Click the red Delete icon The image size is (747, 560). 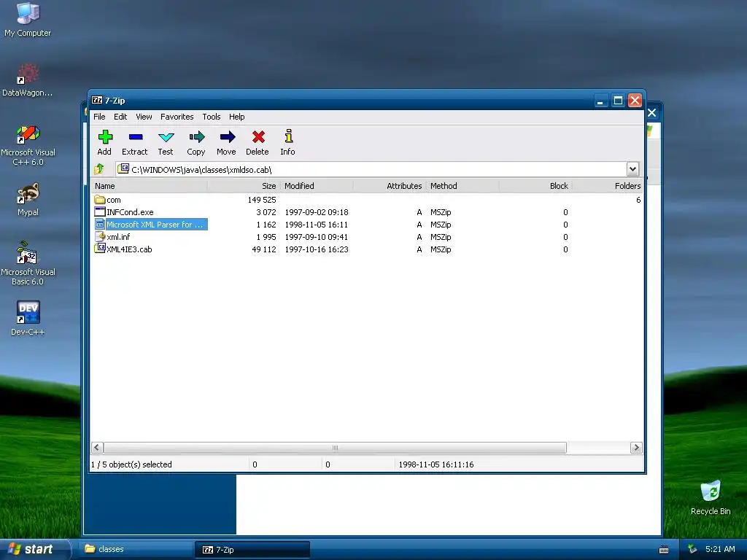click(258, 137)
